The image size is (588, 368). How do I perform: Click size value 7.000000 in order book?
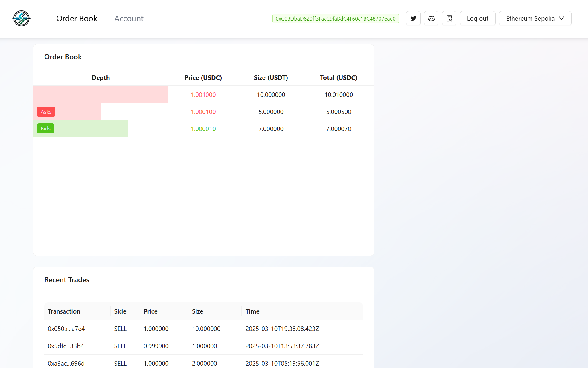[271, 129]
